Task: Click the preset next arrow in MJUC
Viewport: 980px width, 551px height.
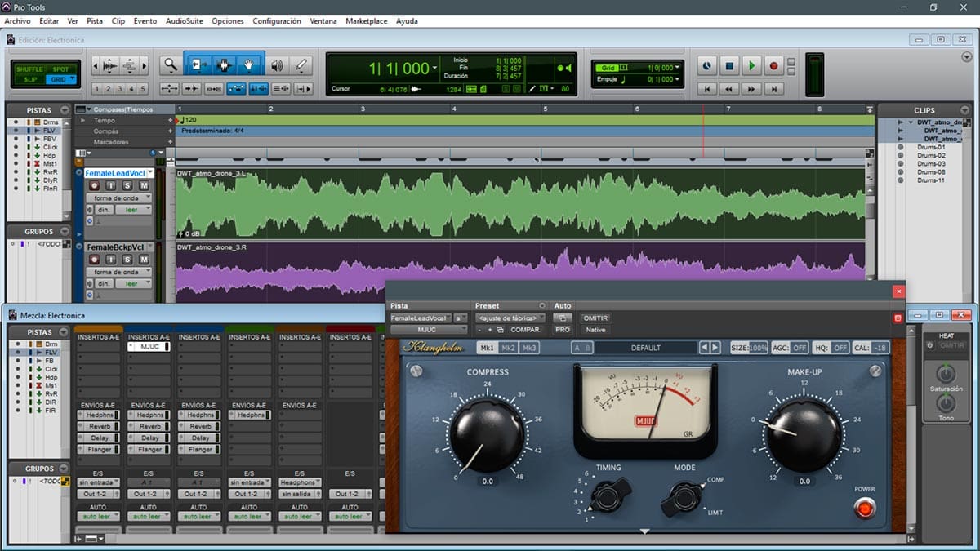Action: pyautogui.click(x=715, y=348)
